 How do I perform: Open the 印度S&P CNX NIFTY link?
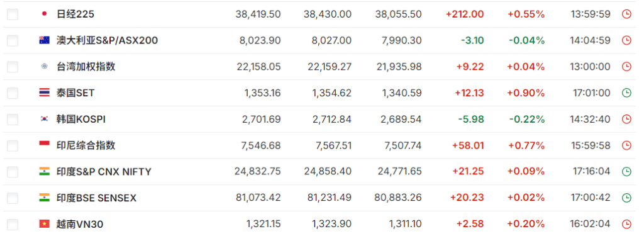click(x=104, y=171)
